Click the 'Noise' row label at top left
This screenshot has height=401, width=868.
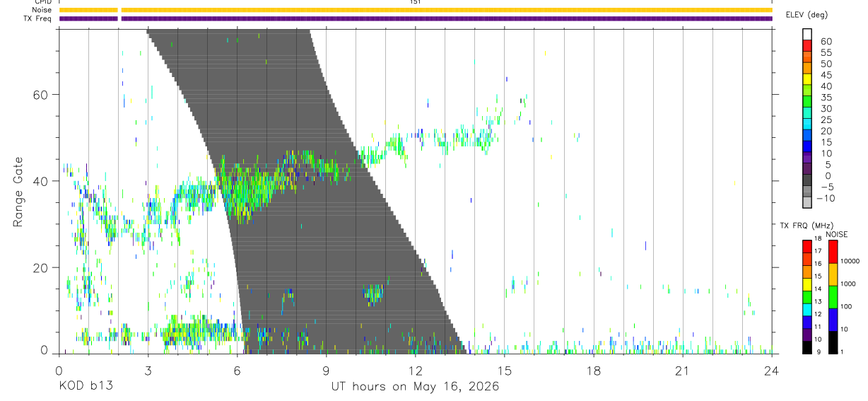(42, 10)
